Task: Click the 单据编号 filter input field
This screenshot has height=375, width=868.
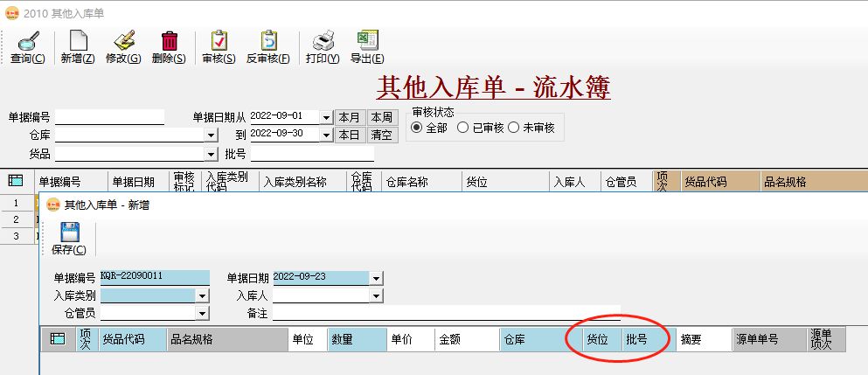Action: click(x=109, y=117)
